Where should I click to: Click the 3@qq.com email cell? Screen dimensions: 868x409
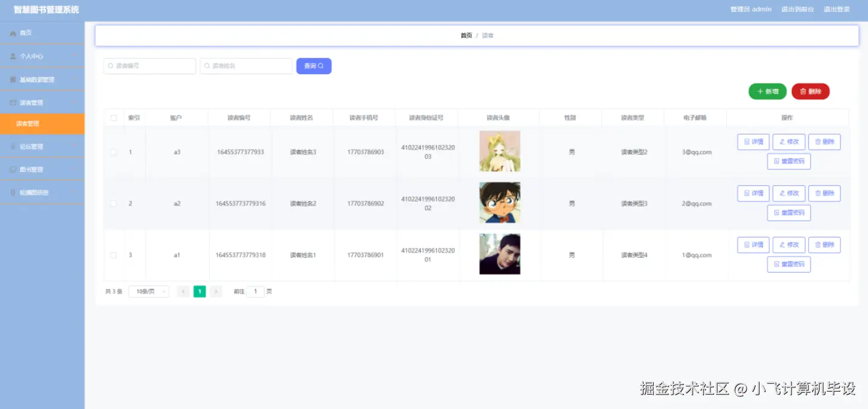tap(697, 152)
